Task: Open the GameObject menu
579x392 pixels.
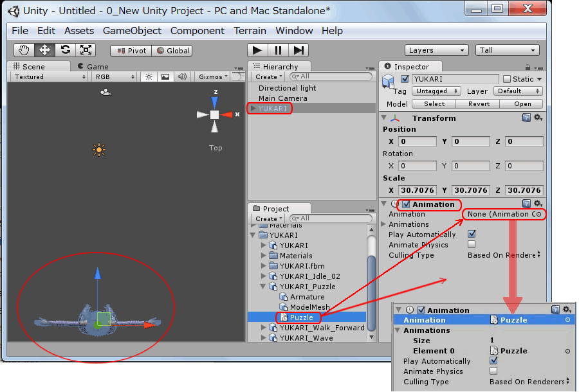Action: pos(132,30)
